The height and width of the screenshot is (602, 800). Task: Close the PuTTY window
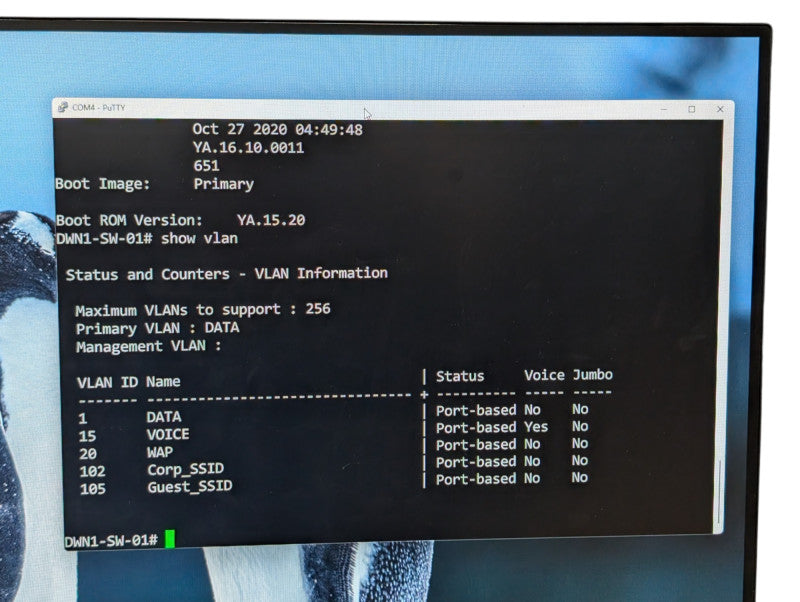tap(720, 109)
